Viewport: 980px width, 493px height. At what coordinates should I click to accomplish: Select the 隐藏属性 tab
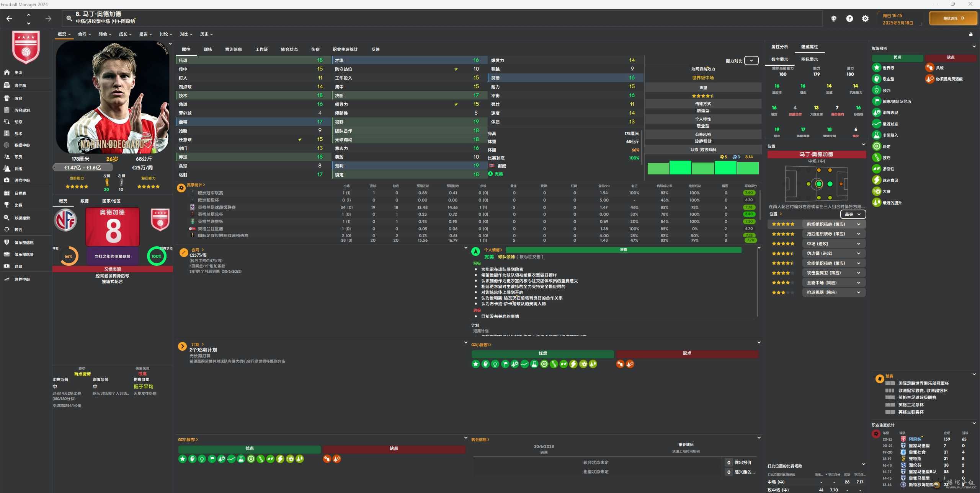point(809,47)
